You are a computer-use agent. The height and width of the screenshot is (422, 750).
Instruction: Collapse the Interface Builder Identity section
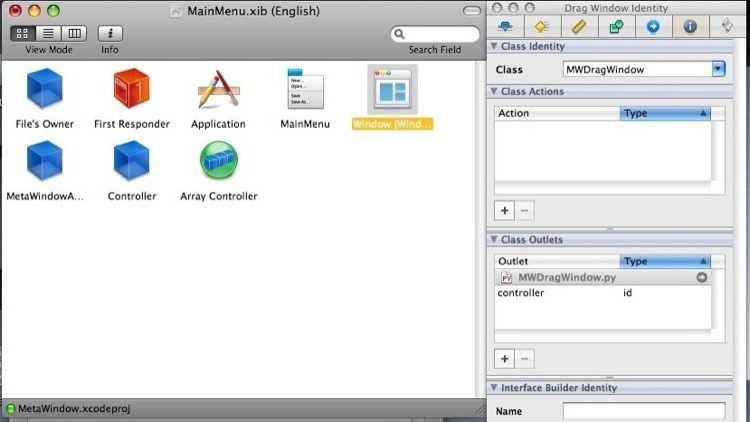click(494, 388)
